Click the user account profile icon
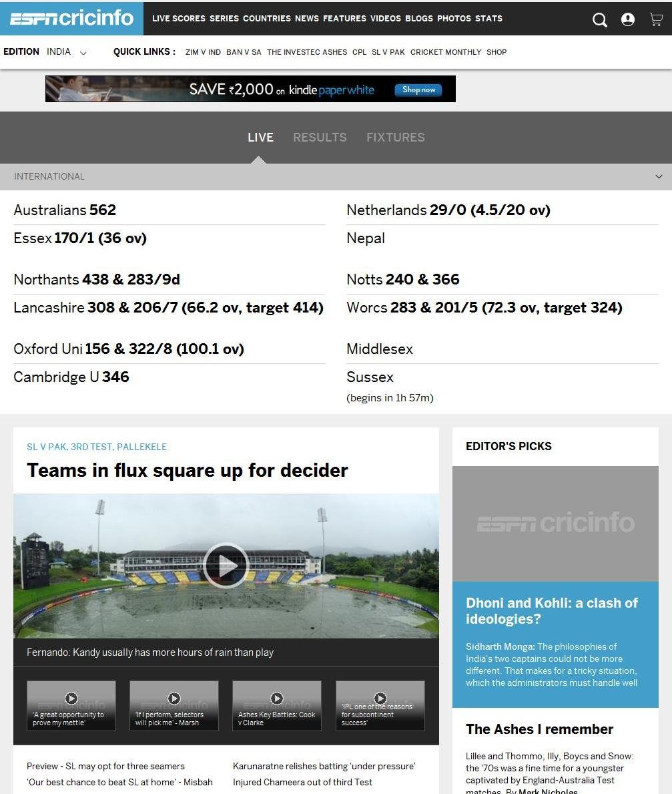Viewport: 672px width, 794px height. click(628, 19)
